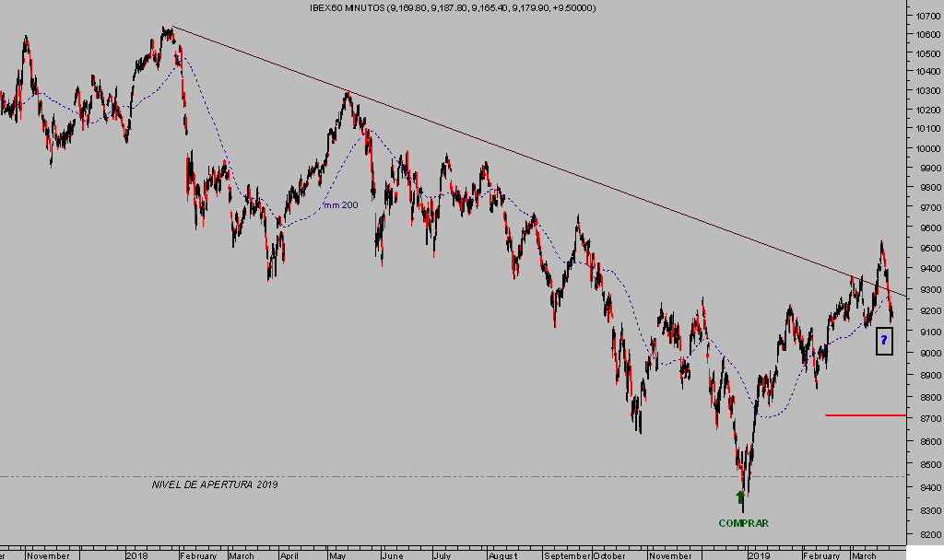Click the IBEX60 MINUTOS chart title
Image resolution: width=944 pixels, height=560 pixels.
[453, 7]
